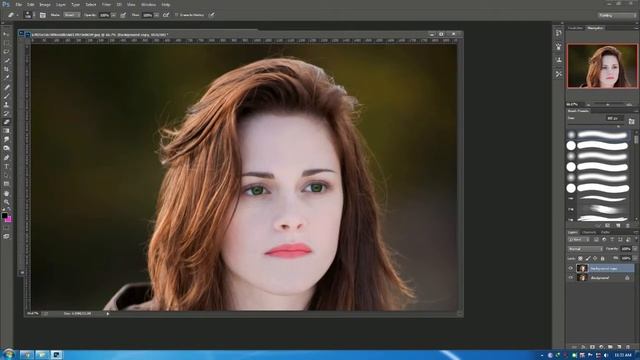Toggle airbrush mode in options bar

[166, 15]
